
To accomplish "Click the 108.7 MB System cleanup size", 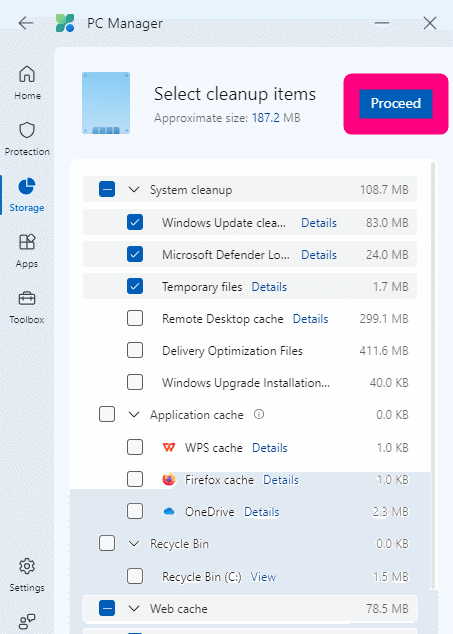I will click(x=384, y=190).
